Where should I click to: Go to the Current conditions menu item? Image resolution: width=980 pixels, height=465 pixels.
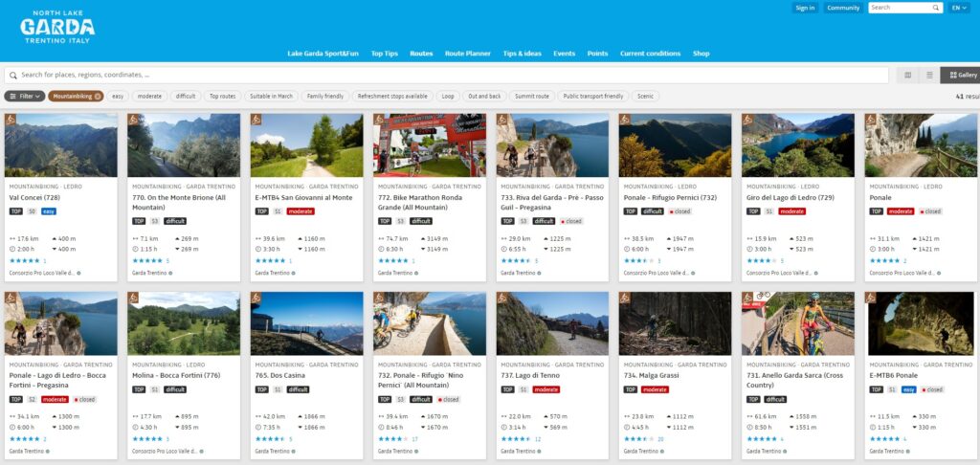(650, 54)
